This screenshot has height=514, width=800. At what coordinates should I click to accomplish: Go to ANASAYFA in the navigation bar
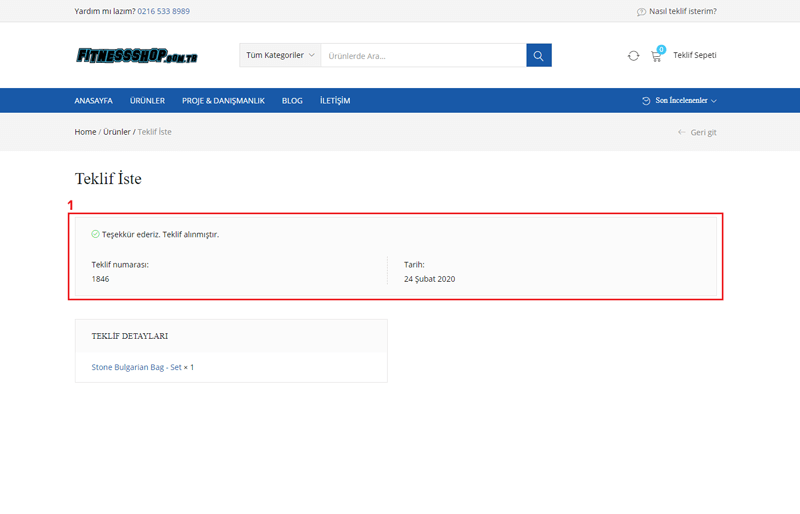pos(93,101)
